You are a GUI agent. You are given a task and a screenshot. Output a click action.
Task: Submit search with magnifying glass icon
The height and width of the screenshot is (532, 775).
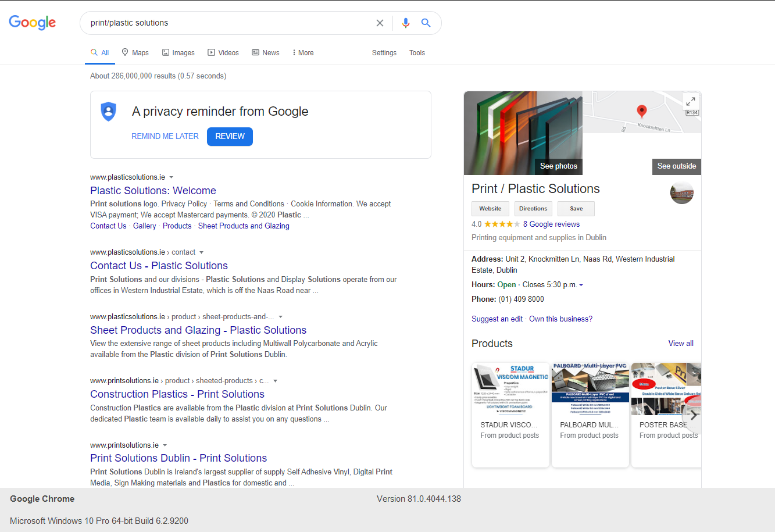(x=426, y=23)
